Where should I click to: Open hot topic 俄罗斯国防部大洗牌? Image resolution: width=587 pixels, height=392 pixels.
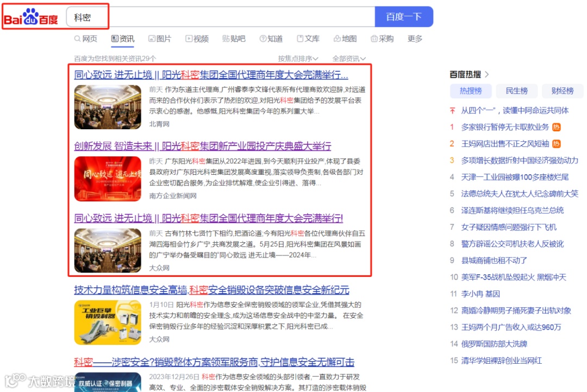(x=494, y=344)
